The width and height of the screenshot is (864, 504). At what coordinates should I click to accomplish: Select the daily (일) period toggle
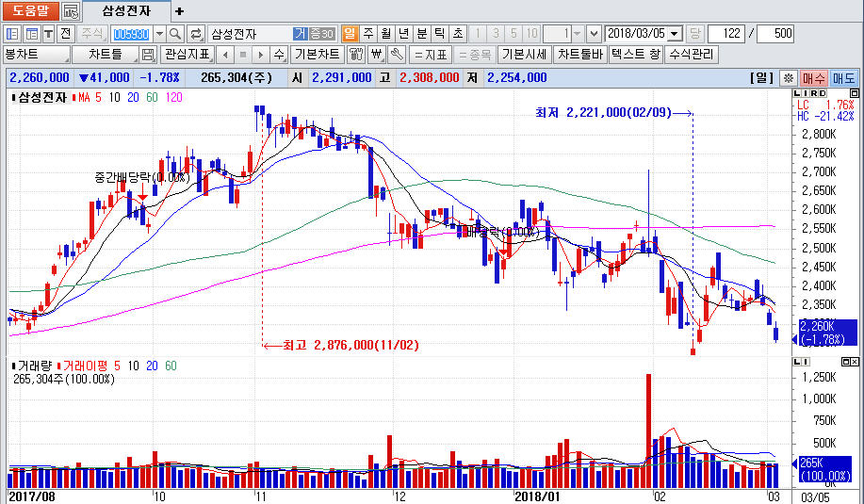click(x=350, y=34)
